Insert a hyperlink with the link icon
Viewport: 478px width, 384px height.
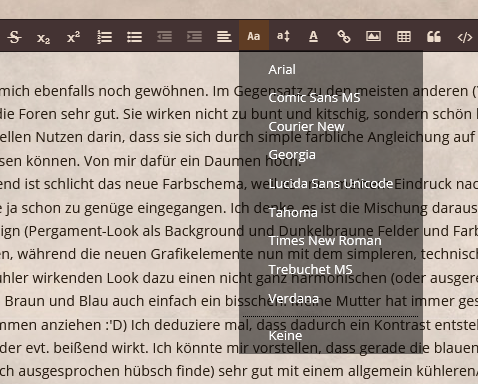pyautogui.click(x=344, y=37)
